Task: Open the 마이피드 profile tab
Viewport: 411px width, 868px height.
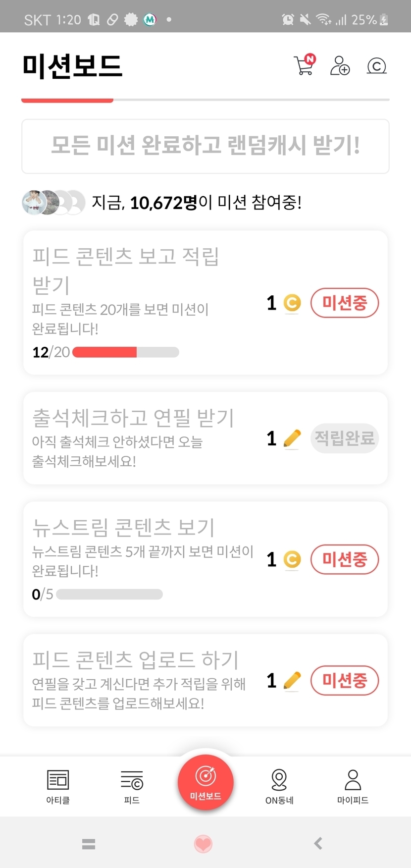Action: [353, 786]
